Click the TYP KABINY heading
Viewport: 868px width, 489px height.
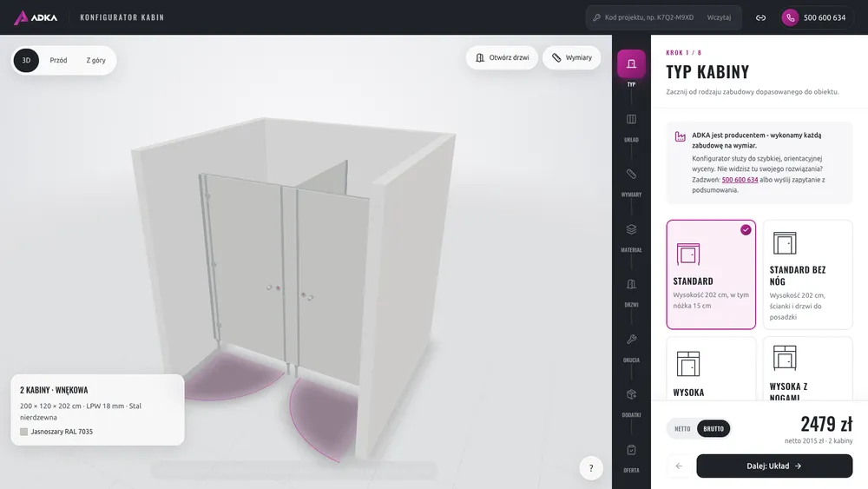coord(707,71)
